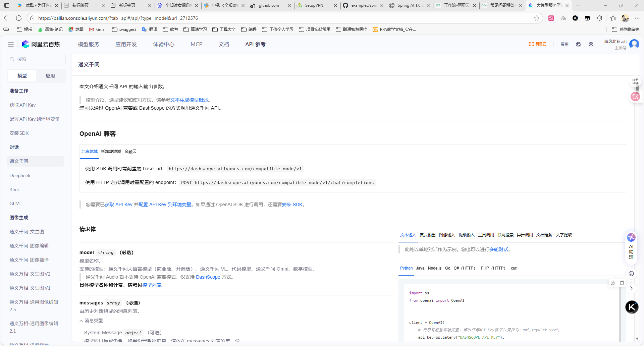Open console settings gear icon
Screen dimensions: 644x346
point(591,44)
